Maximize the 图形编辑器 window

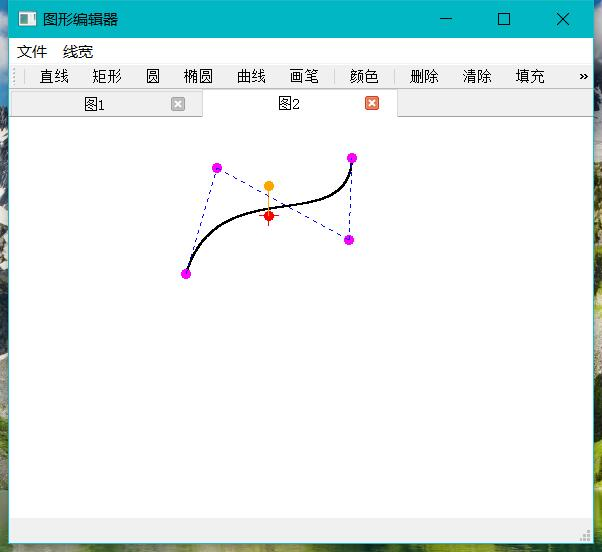(x=504, y=19)
